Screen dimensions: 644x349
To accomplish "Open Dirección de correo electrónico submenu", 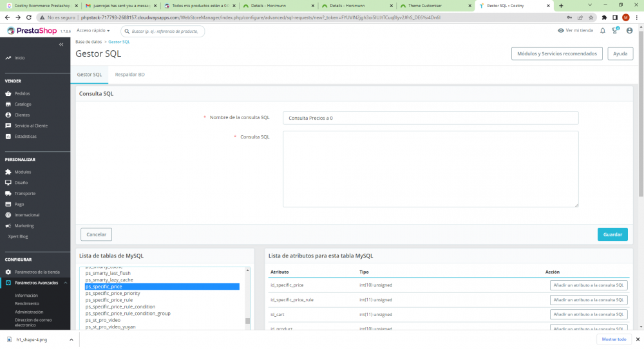I will pos(33,323).
